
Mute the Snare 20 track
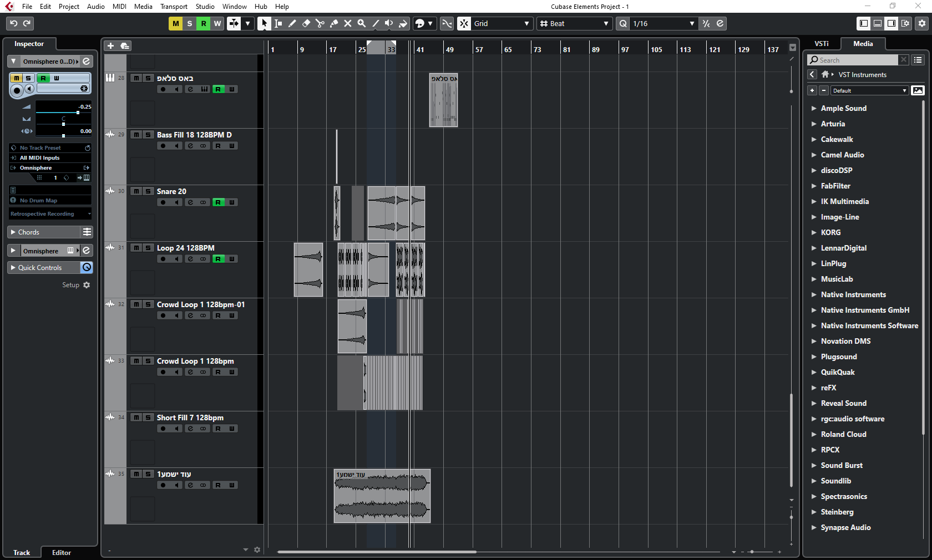[x=136, y=191]
